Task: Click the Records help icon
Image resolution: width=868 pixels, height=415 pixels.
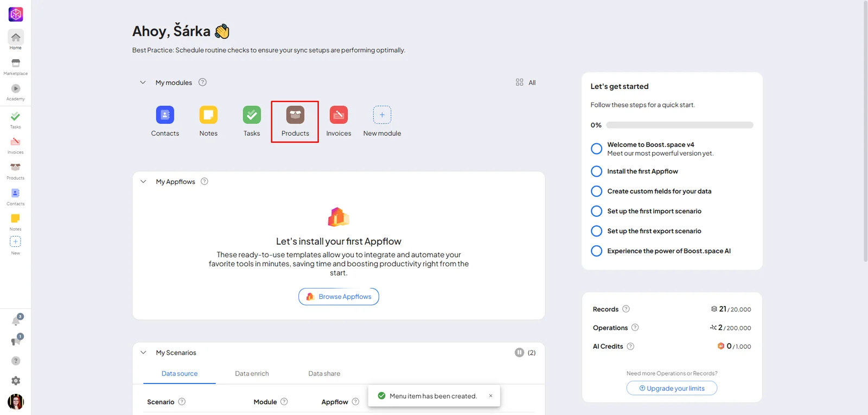Action: point(626,309)
